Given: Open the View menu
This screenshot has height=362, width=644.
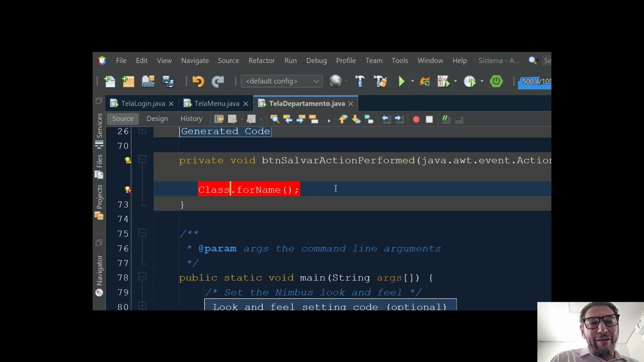Looking at the screenshot, I should [164, 60].
